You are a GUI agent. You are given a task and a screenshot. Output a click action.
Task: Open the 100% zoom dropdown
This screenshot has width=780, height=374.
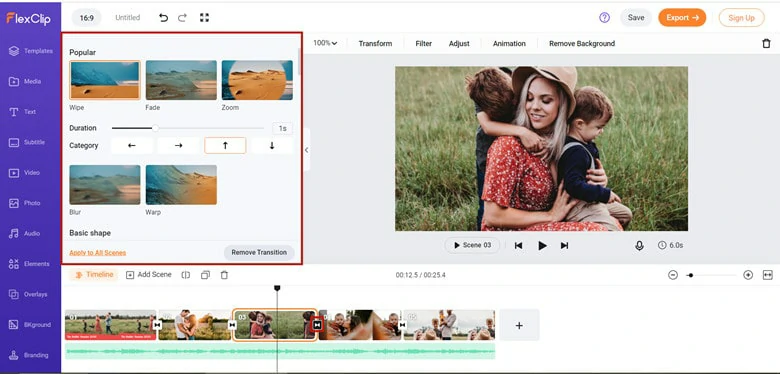pos(325,43)
